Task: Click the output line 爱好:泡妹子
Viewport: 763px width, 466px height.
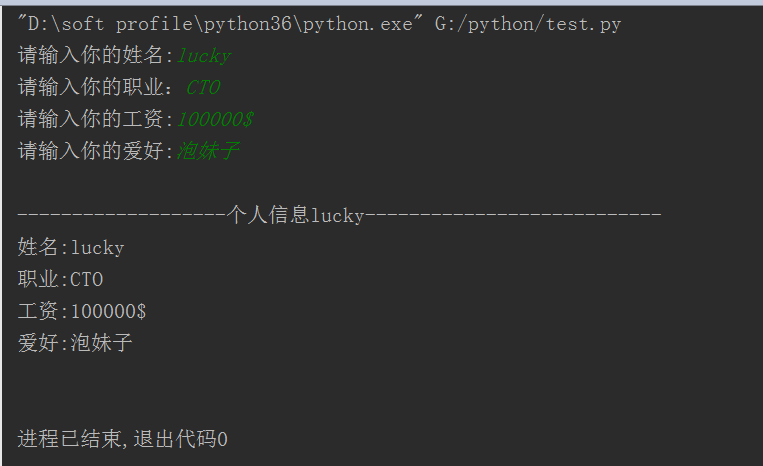Action: (x=75, y=343)
